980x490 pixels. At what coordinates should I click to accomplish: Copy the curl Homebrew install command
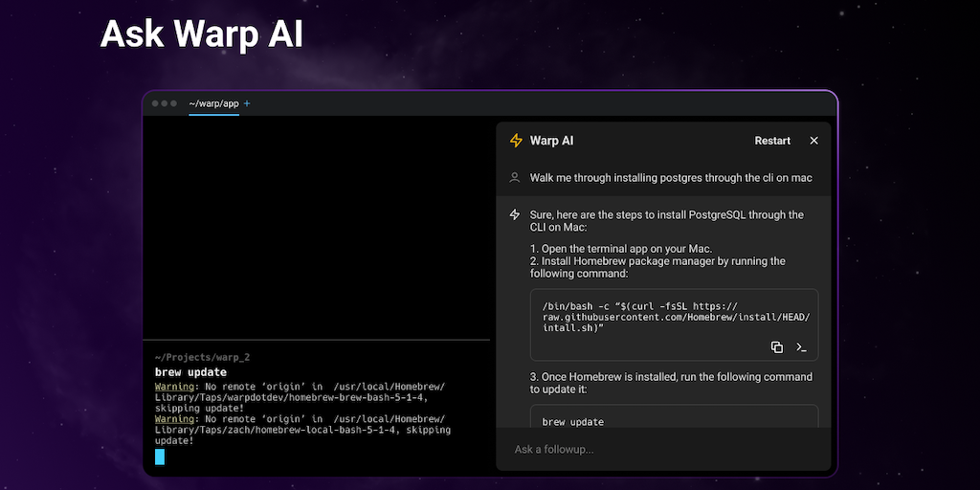click(777, 346)
